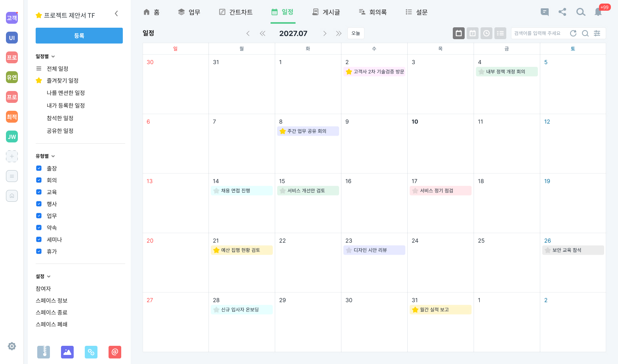Screen dimensions: 618x364
Task: Open the 게시글 tab
Action: (326, 12)
